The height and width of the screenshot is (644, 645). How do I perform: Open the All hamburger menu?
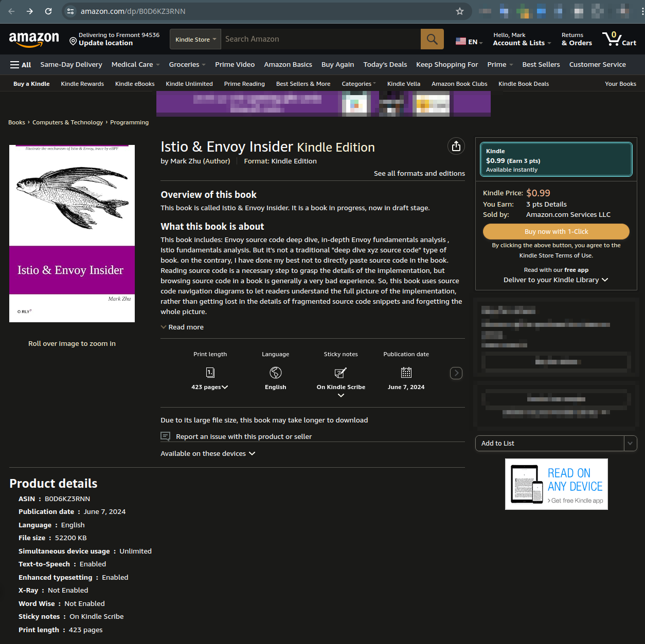click(x=21, y=65)
